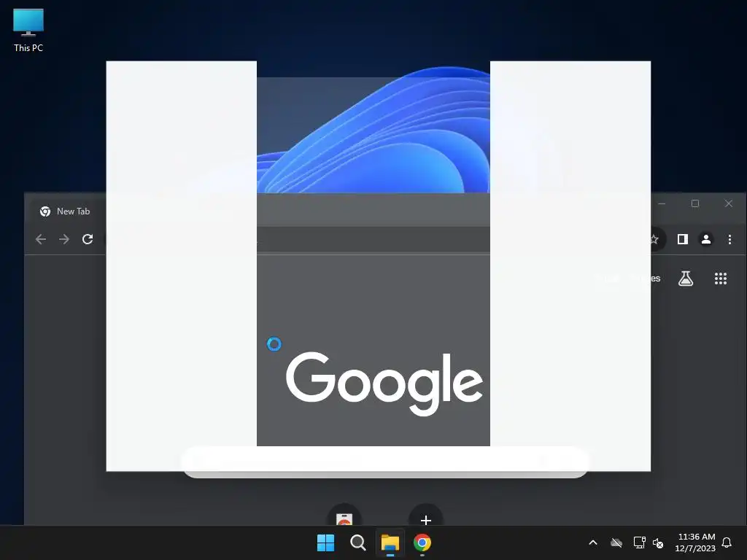Show hidden tray icons chevron
The width and height of the screenshot is (747, 560).
coord(593,542)
